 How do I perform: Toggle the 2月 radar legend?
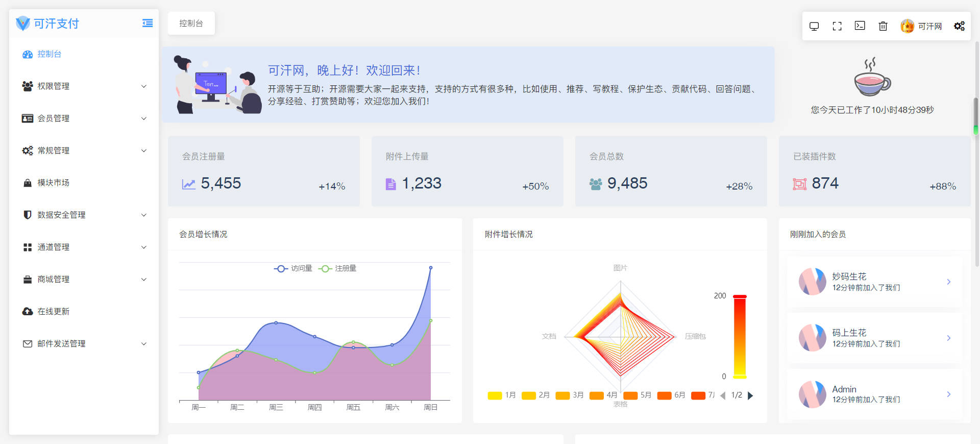coord(536,395)
